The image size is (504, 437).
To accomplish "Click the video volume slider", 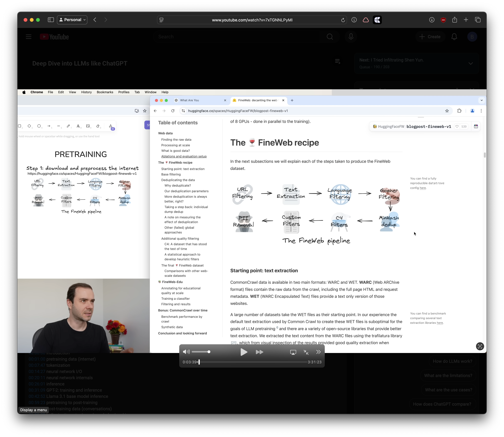I will (x=201, y=352).
